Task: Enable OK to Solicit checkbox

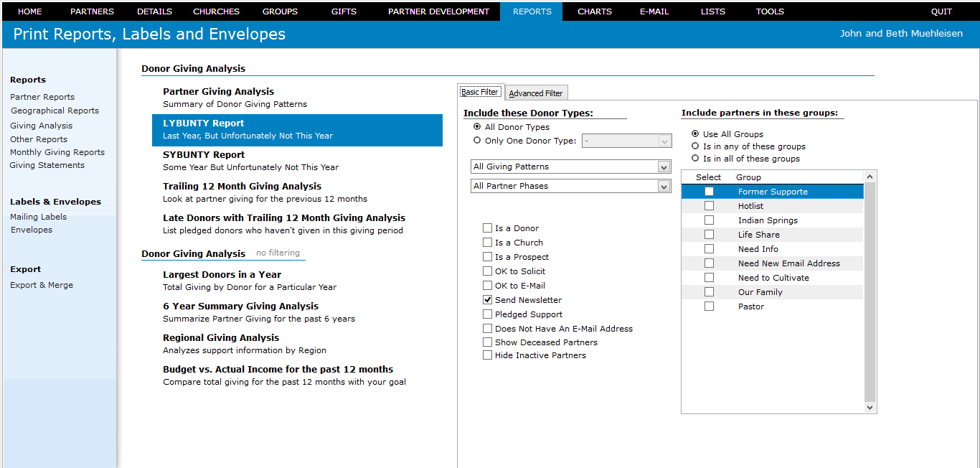Action: [x=488, y=271]
